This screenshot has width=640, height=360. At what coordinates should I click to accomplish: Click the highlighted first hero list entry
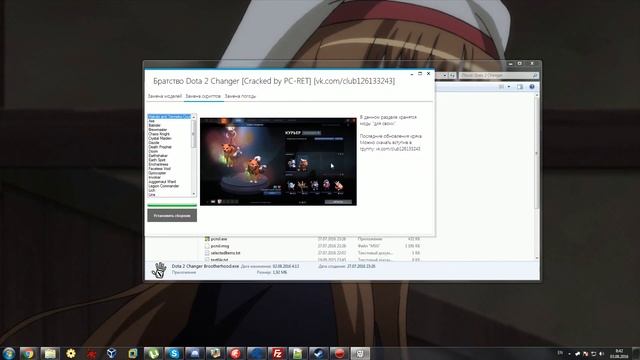click(x=169, y=117)
